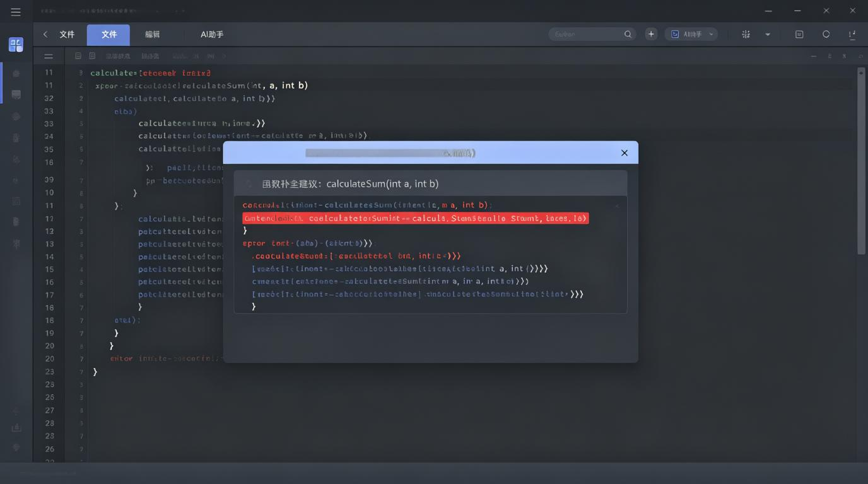
Task: Click the icon left of 函数补全建议
Action: [249, 184]
